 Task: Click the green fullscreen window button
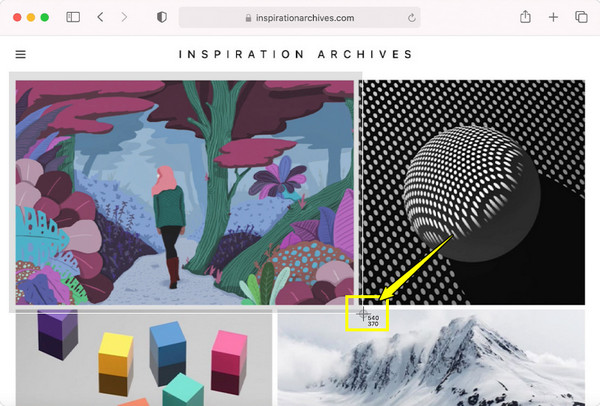tap(45, 17)
